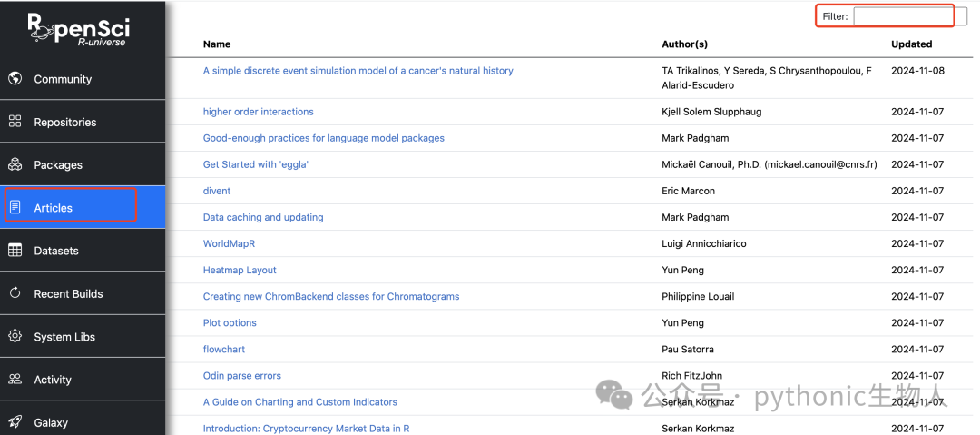Open the Datasets sidebar menu item
Image resolution: width=980 pixels, height=435 pixels.
point(83,251)
